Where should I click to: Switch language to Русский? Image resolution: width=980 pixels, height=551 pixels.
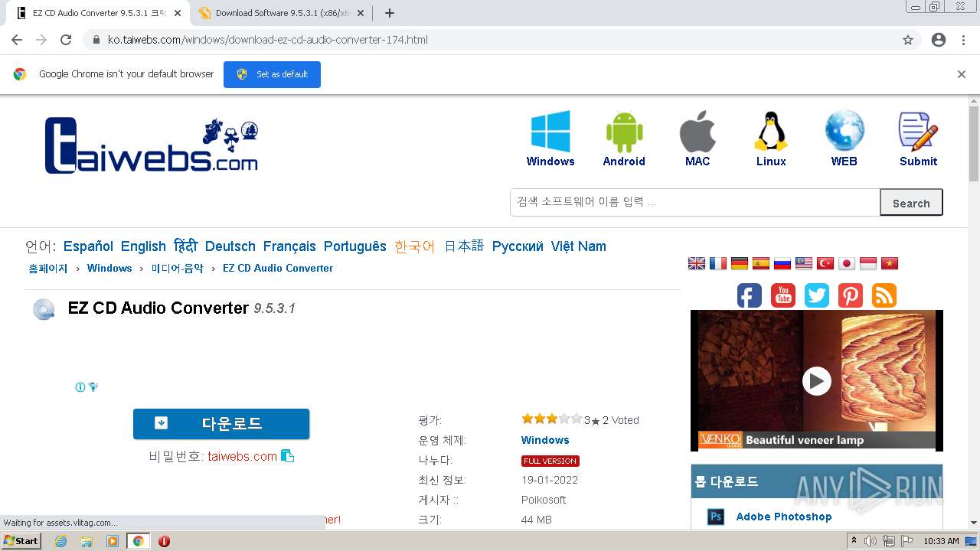point(518,246)
